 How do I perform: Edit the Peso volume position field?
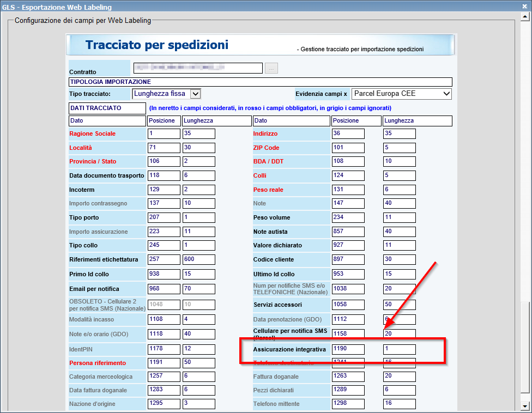[x=348, y=218]
